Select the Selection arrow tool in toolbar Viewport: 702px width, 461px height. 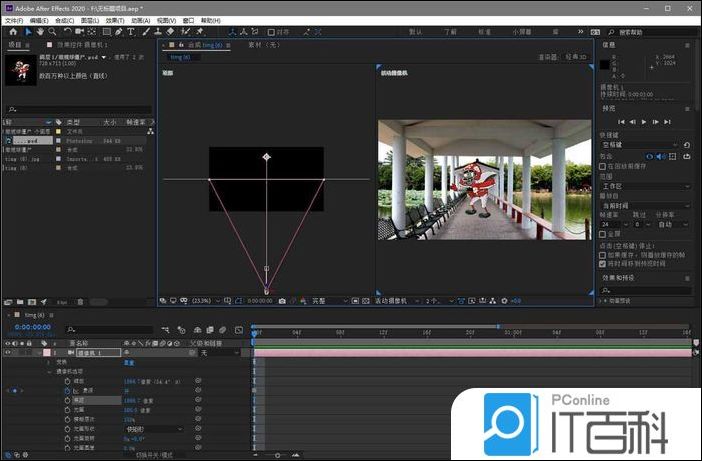coord(27,31)
